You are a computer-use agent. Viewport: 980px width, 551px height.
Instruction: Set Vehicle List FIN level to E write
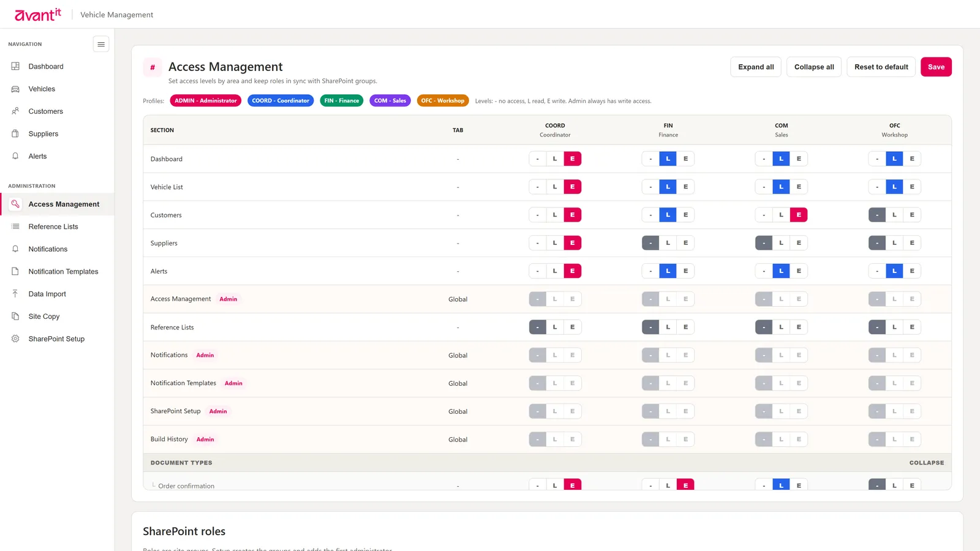(685, 187)
